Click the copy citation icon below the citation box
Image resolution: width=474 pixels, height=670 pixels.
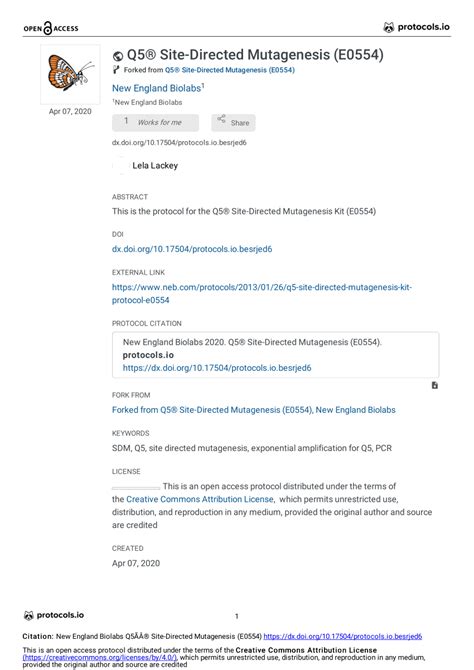click(435, 385)
